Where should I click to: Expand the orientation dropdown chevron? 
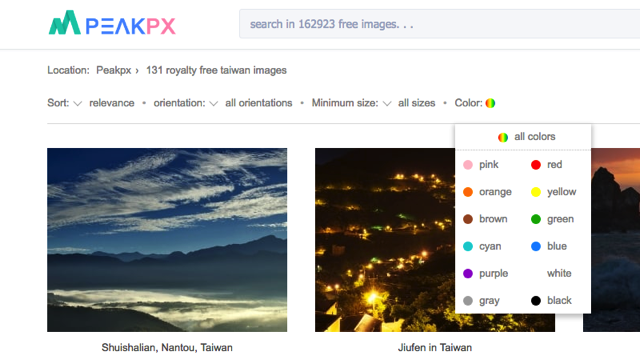point(213,104)
